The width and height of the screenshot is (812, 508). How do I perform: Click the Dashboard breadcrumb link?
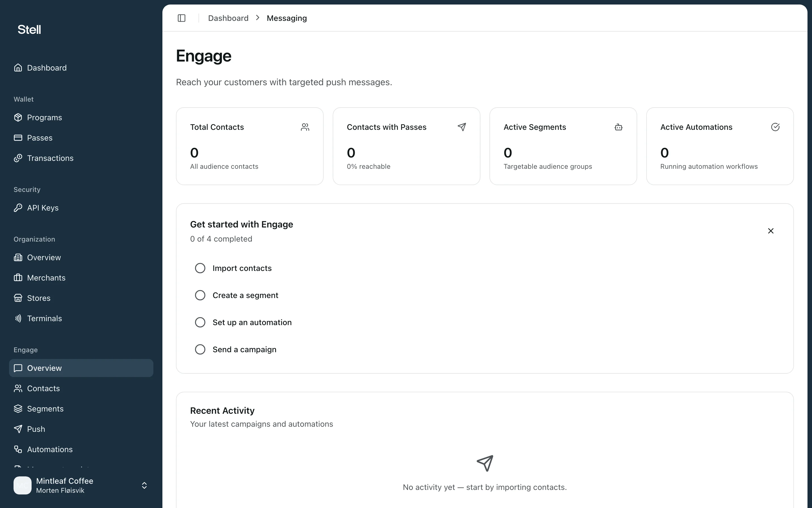click(x=228, y=18)
